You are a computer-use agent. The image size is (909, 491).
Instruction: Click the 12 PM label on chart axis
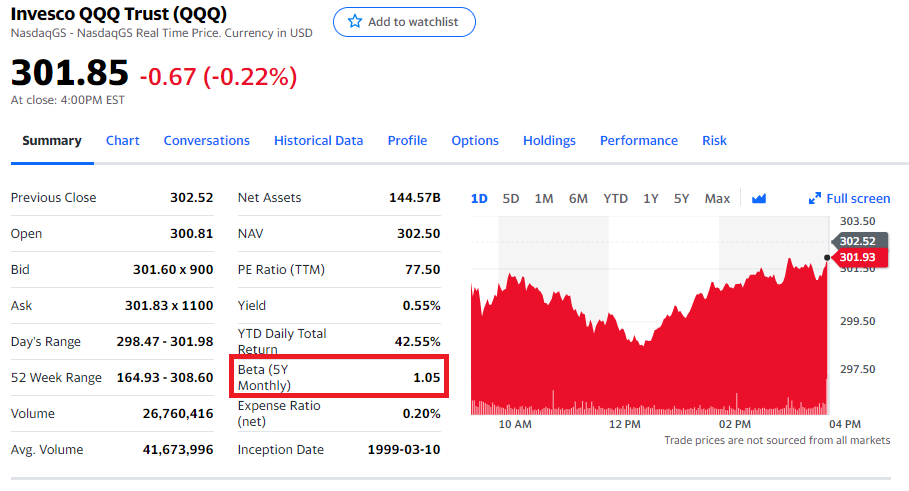(x=625, y=424)
